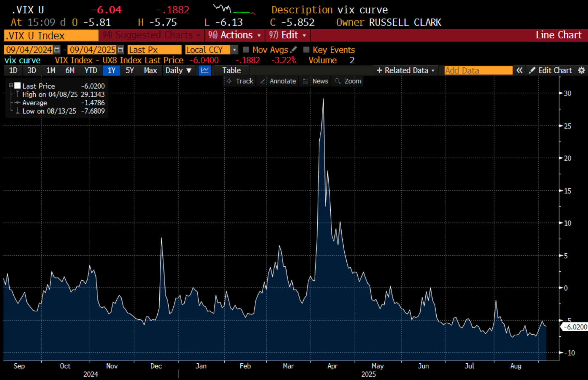Select the YTD range tab
Viewport: 588px width, 380px height.
pyautogui.click(x=91, y=70)
